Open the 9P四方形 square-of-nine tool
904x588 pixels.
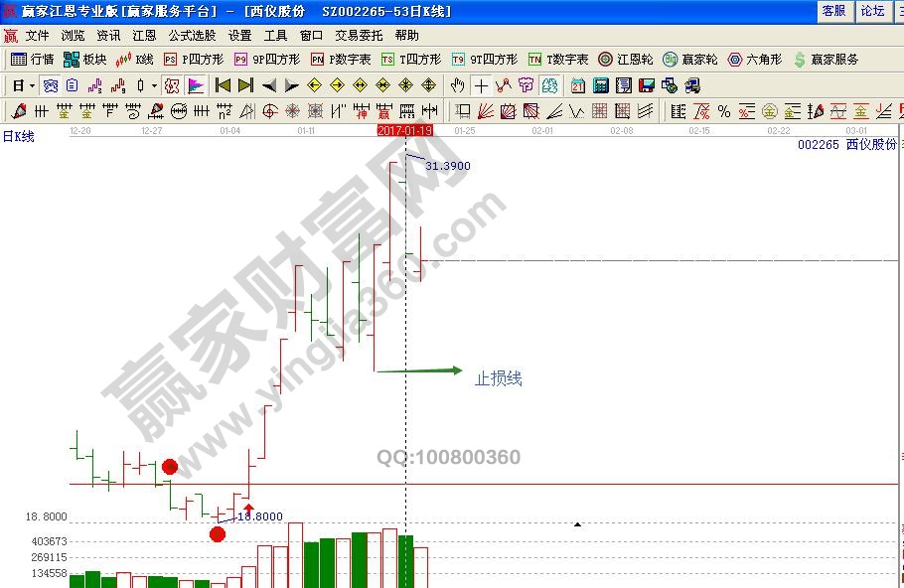[263, 58]
